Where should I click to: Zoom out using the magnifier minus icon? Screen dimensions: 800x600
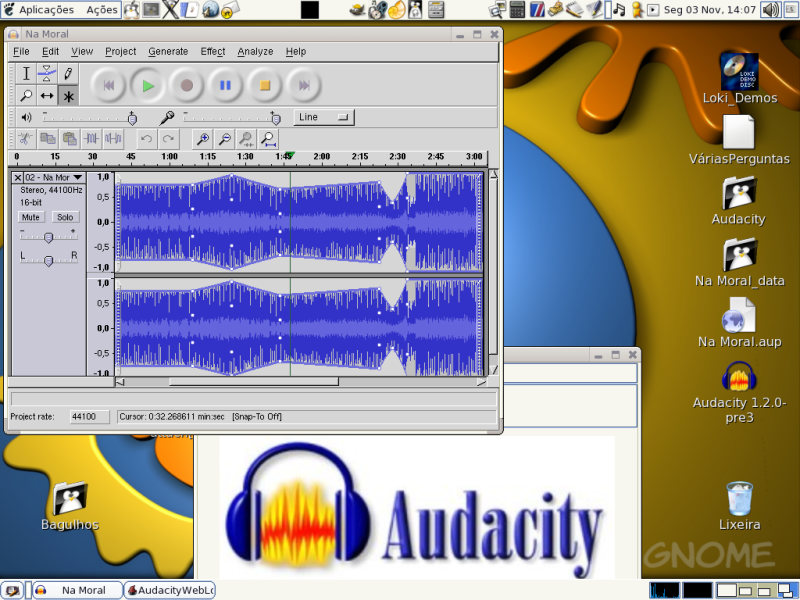click(224, 139)
